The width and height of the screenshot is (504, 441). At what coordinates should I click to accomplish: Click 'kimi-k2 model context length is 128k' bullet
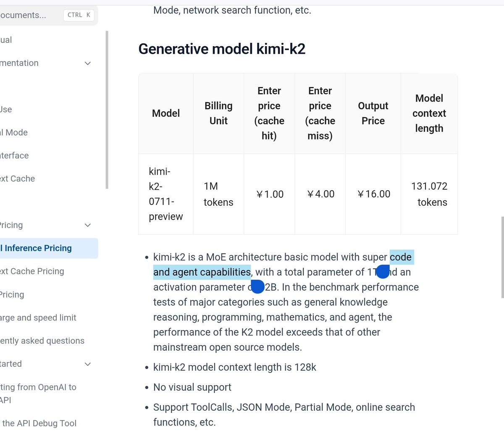(x=235, y=367)
